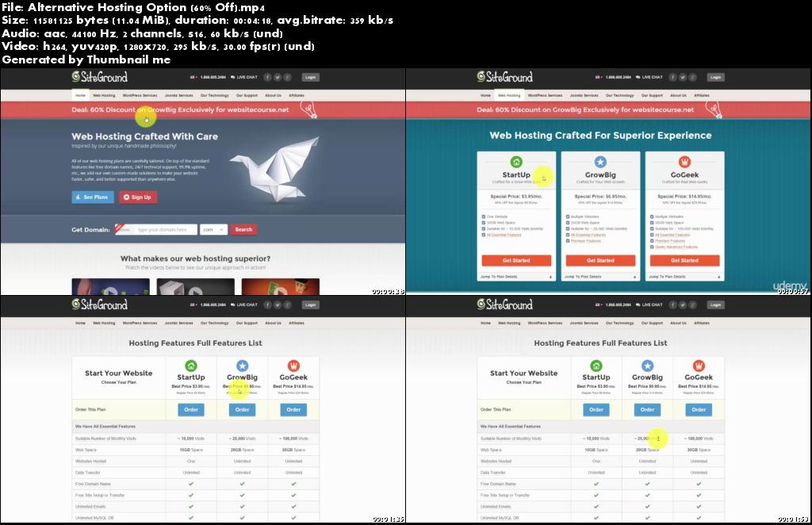Open Twitter icon in bottom-right frame header

click(683, 305)
